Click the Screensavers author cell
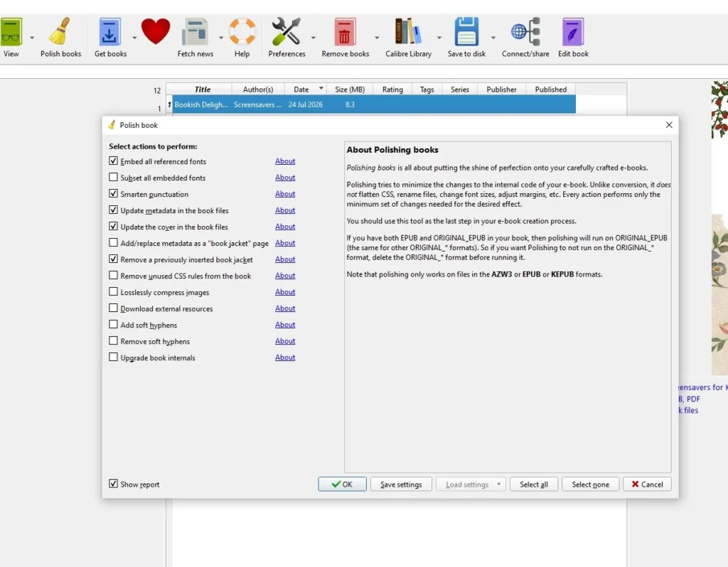The image size is (728, 567). (257, 104)
